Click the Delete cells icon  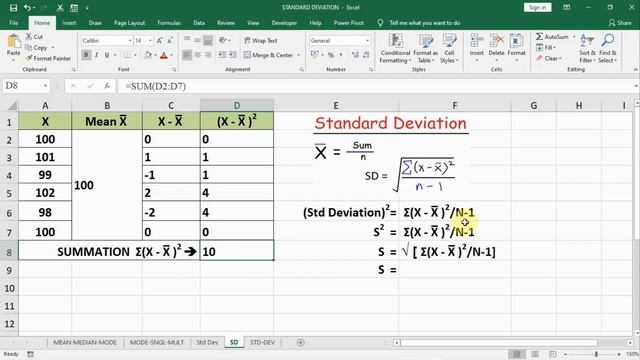pos(496,41)
